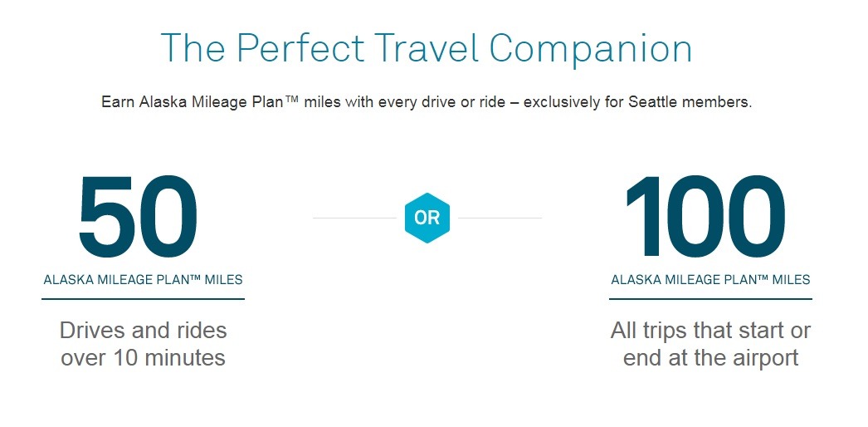Click the dark underline beneath the 100 label
Viewport: 868px width, 427px height.
point(710,299)
